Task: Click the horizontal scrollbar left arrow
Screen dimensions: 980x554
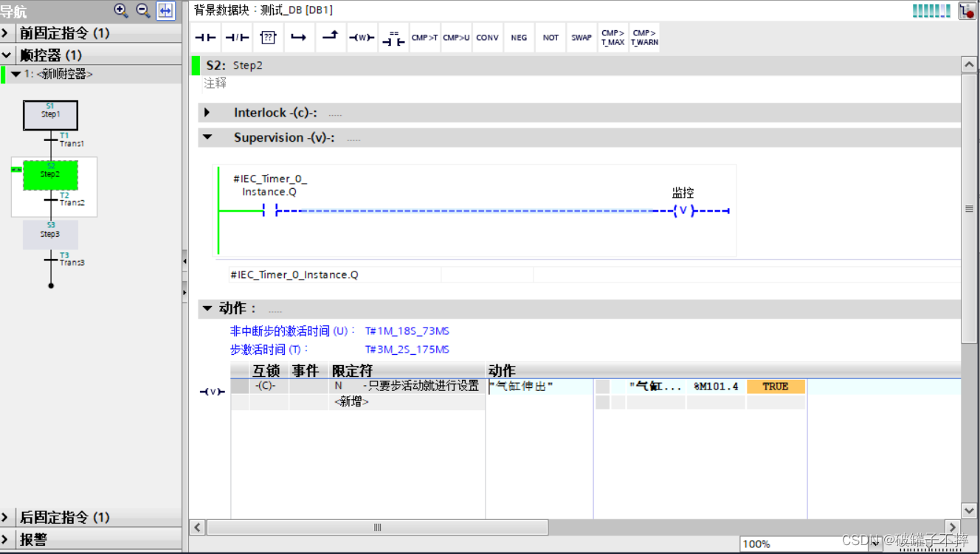Action: pos(198,527)
